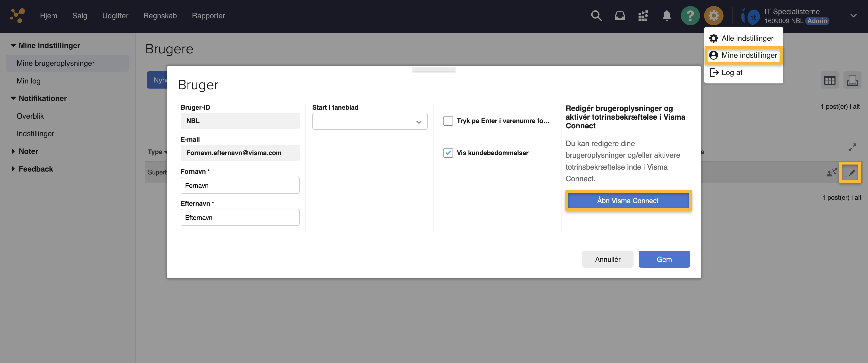Open the inbox tray icon
Screen dimensions: 868x363
(x=620, y=16)
